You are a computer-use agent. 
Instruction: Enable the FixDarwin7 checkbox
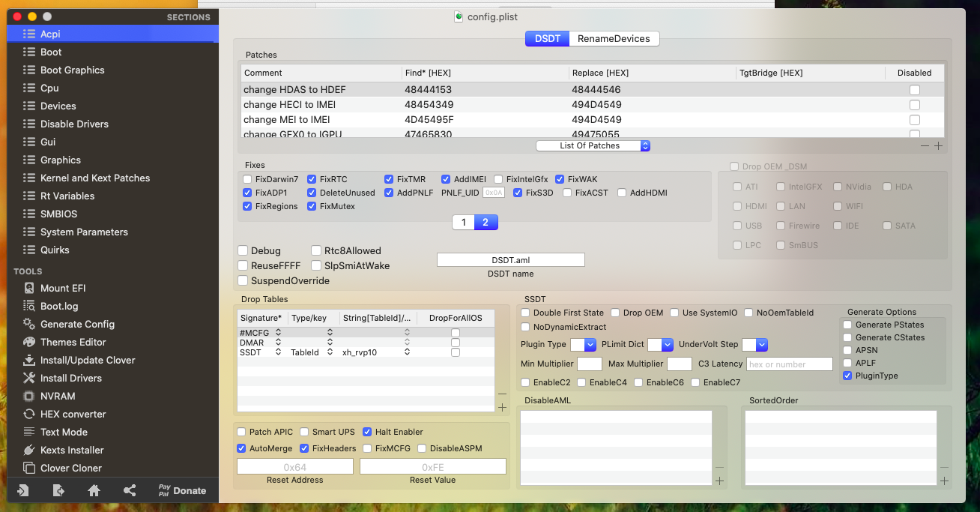(247, 179)
